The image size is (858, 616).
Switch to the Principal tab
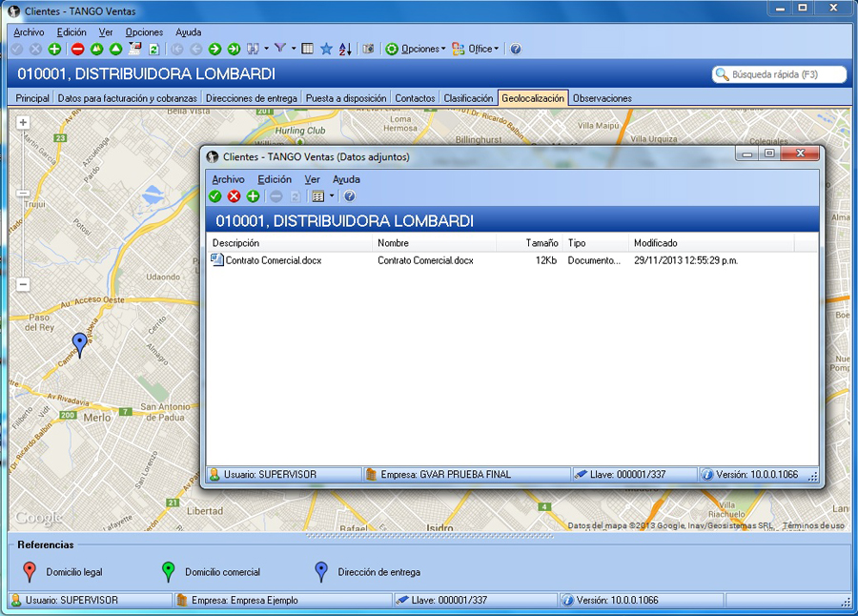point(32,98)
